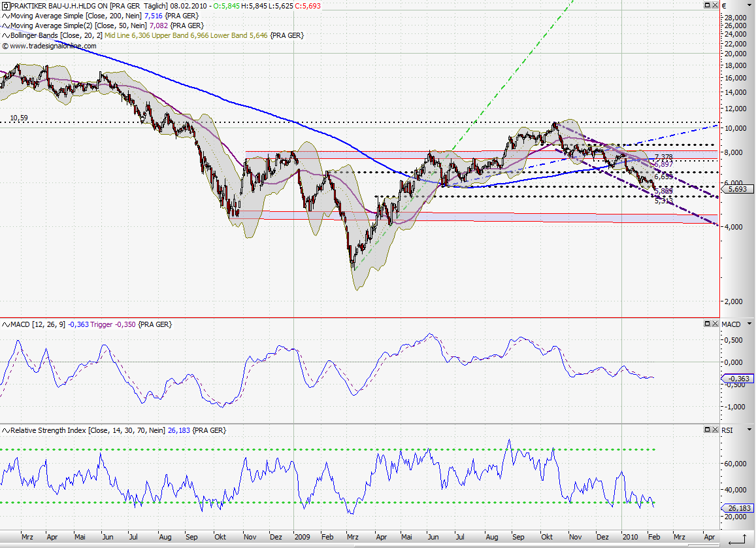756x548 pixels.
Task: Click the 28,000 tick on price axis
Action: (736, 18)
